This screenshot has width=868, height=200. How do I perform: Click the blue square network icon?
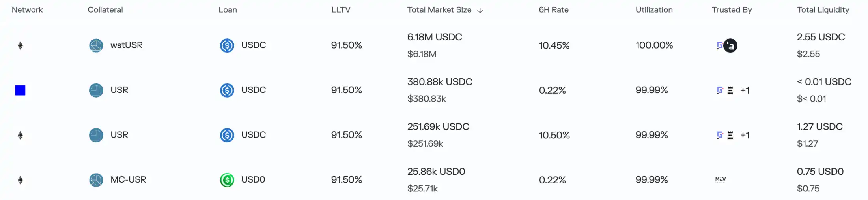coord(20,91)
